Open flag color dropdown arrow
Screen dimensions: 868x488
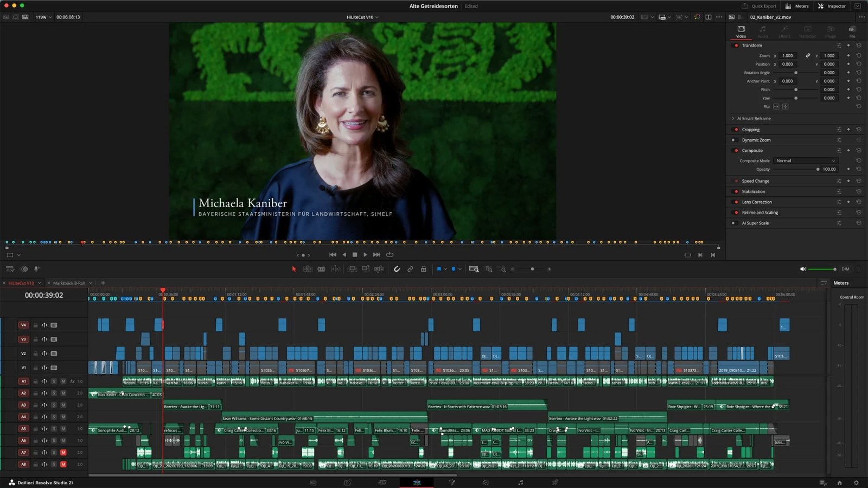445,269
